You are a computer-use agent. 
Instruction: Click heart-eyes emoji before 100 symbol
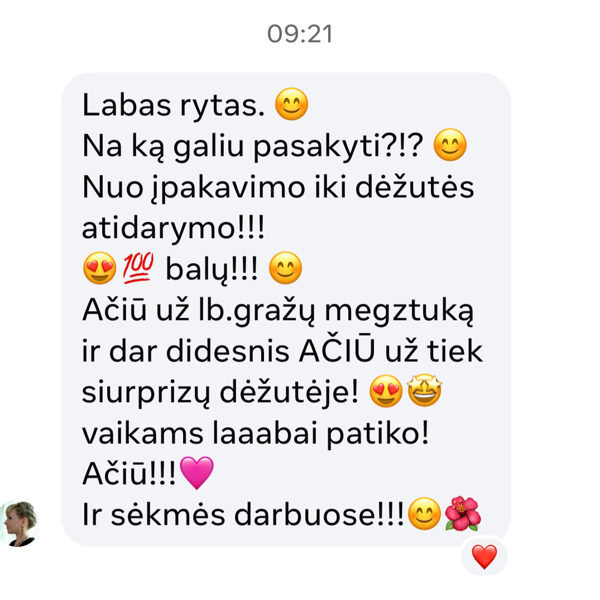tap(99, 268)
